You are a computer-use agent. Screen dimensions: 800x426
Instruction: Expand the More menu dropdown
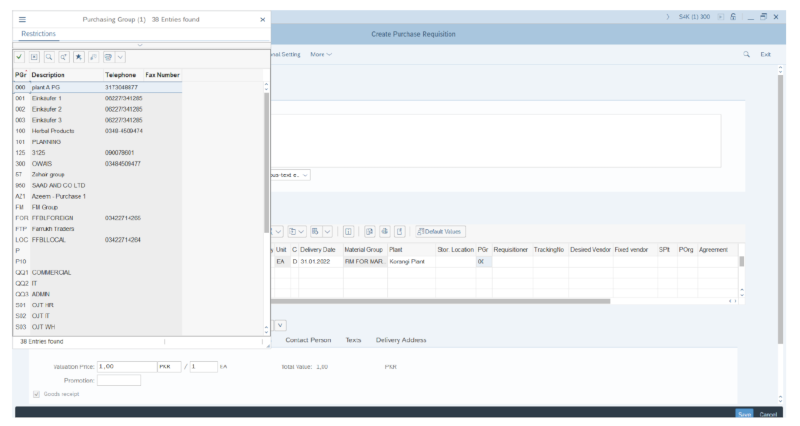tap(321, 54)
